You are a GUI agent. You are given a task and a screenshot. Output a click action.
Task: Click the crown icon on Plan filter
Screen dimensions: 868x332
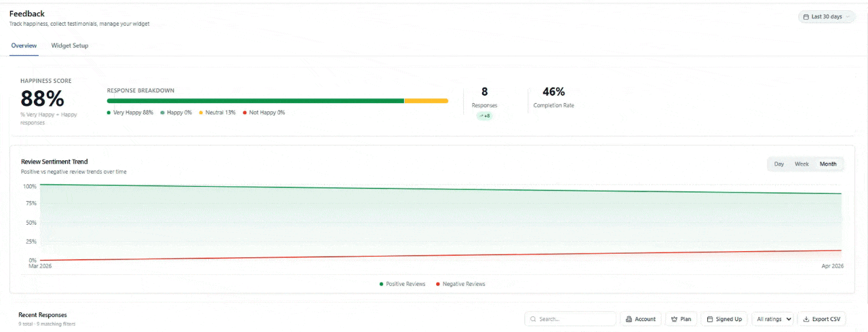675,319
